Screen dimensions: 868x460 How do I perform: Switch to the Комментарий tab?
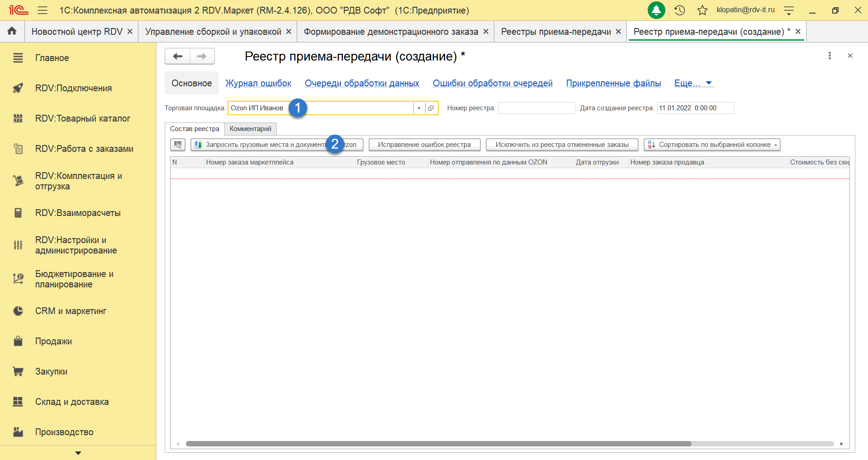tap(250, 129)
